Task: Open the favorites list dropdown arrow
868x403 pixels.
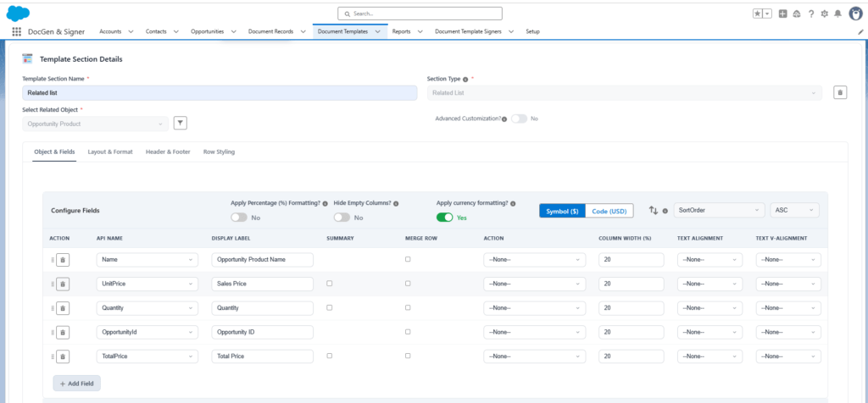Action: coord(767,14)
